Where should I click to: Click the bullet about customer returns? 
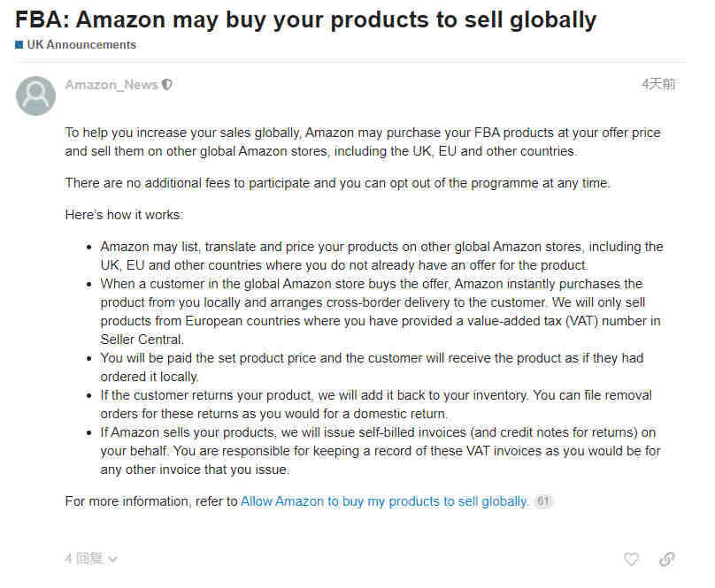pyautogui.click(x=376, y=404)
